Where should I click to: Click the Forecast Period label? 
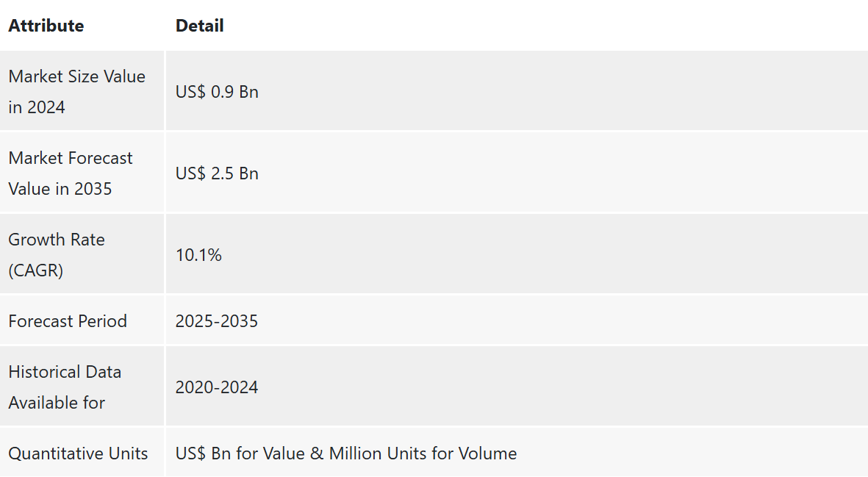click(x=68, y=321)
